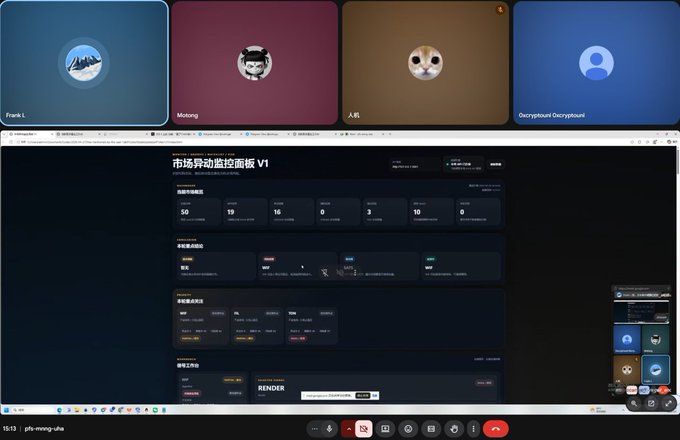Image resolution: width=680 pixels, height=440 pixels.
Task: Enter fullscreen for the shared presentation
Action: [x=669, y=403]
